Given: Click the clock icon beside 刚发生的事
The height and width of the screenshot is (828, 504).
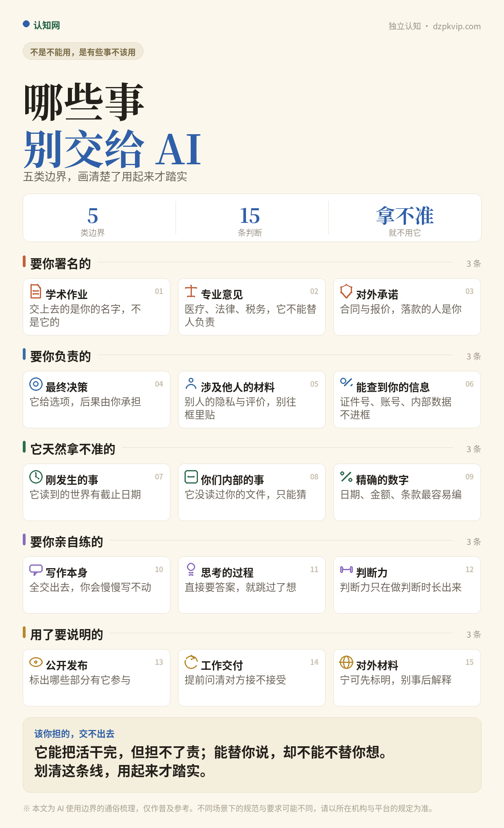Looking at the screenshot, I should 36,477.
